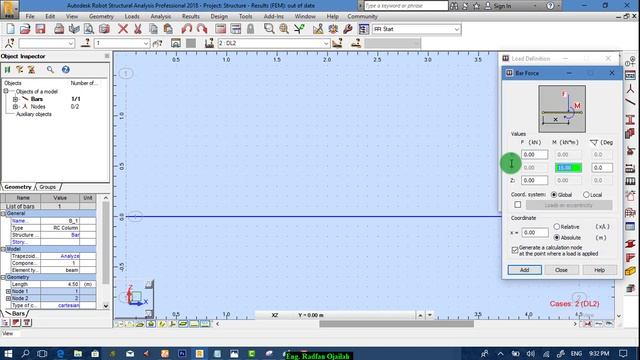Viewport: 640px width, 360px height.
Task: Open File Explorer from the taskbar
Action: [x=78, y=353]
